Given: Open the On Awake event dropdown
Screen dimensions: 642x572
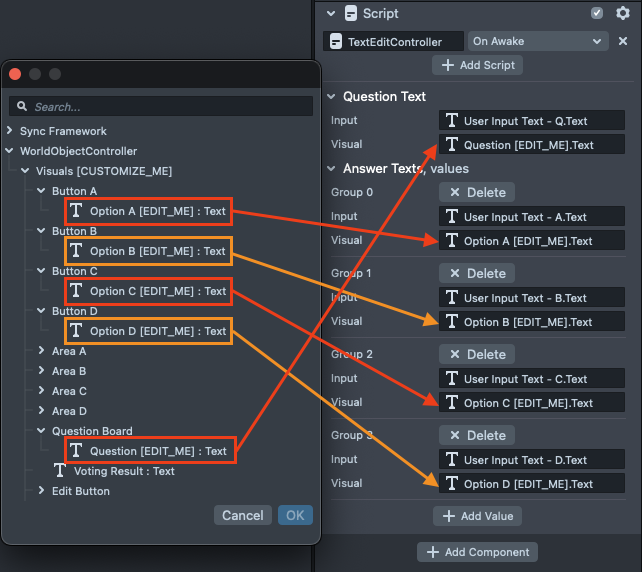Looking at the screenshot, I should click(537, 41).
